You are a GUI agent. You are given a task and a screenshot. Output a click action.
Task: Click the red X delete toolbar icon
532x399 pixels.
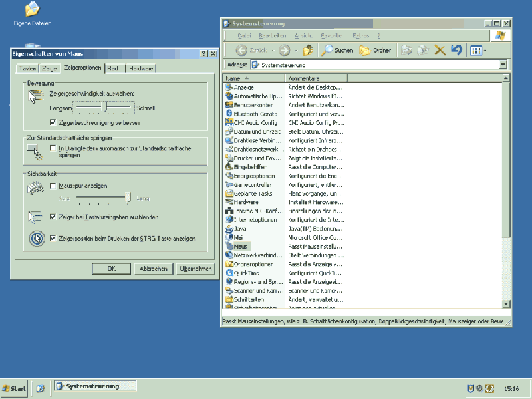coord(440,51)
